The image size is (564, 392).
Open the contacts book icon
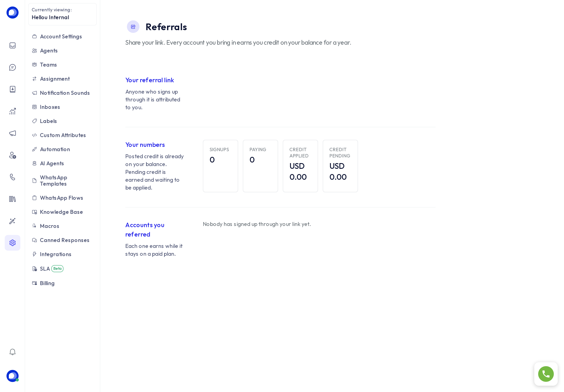[13, 89]
